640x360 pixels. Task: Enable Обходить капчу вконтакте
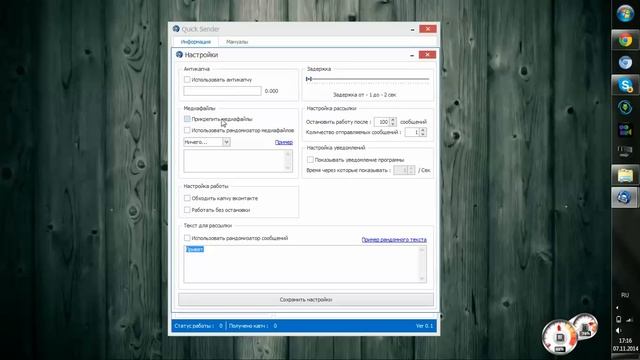[x=187, y=198]
